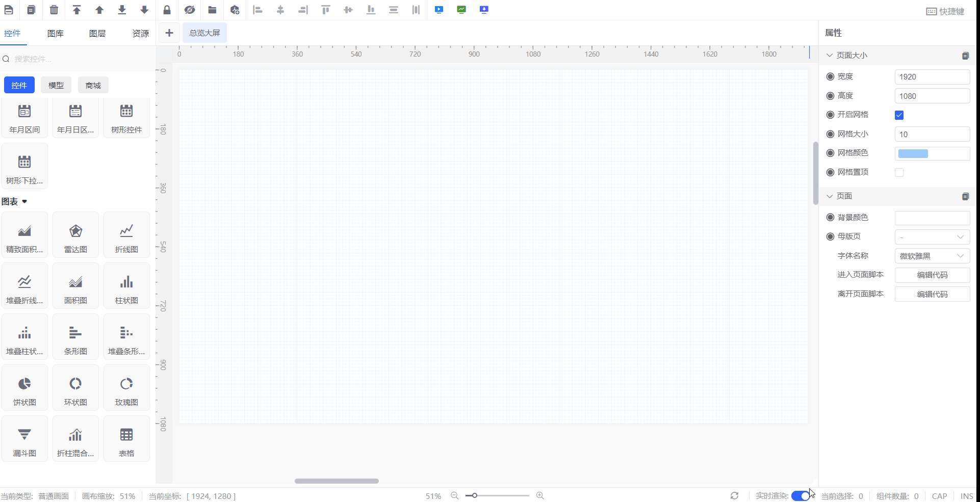Open the 字体名称 font dropdown

click(932, 256)
